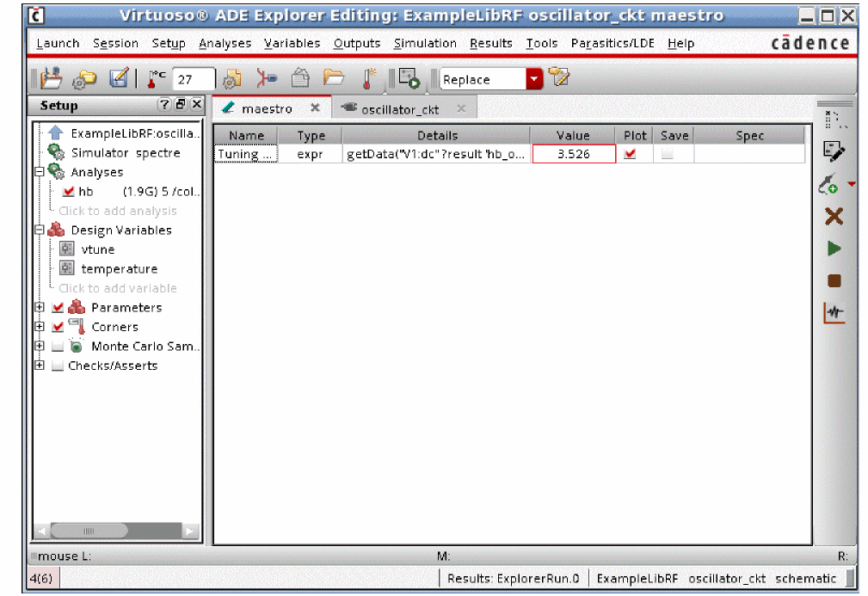Close the Setup panel

pos(196,104)
